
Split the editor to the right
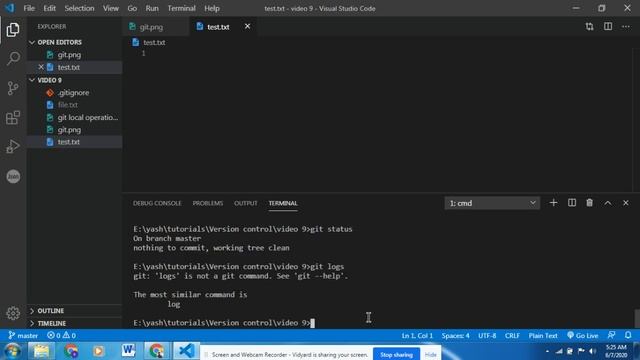point(608,27)
